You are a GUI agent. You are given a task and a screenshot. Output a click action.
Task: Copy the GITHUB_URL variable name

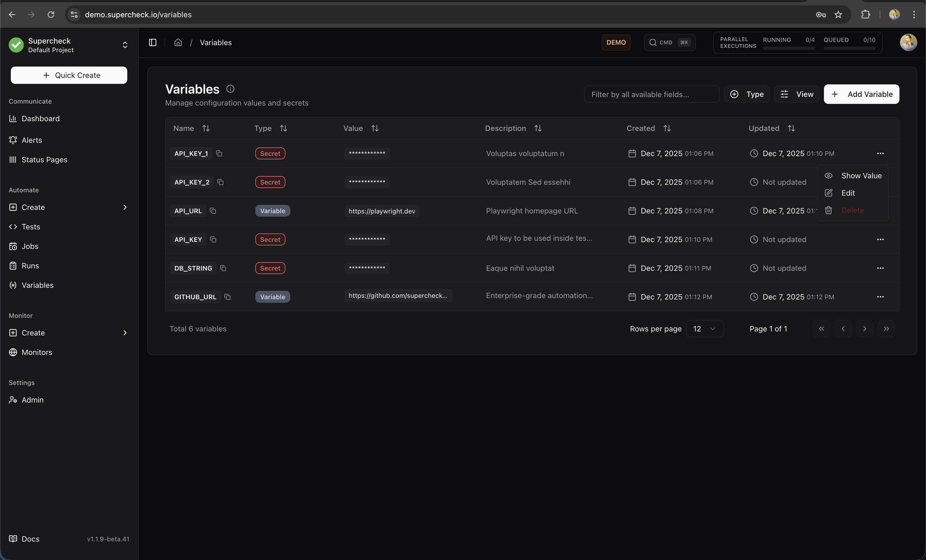click(x=227, y=297)
